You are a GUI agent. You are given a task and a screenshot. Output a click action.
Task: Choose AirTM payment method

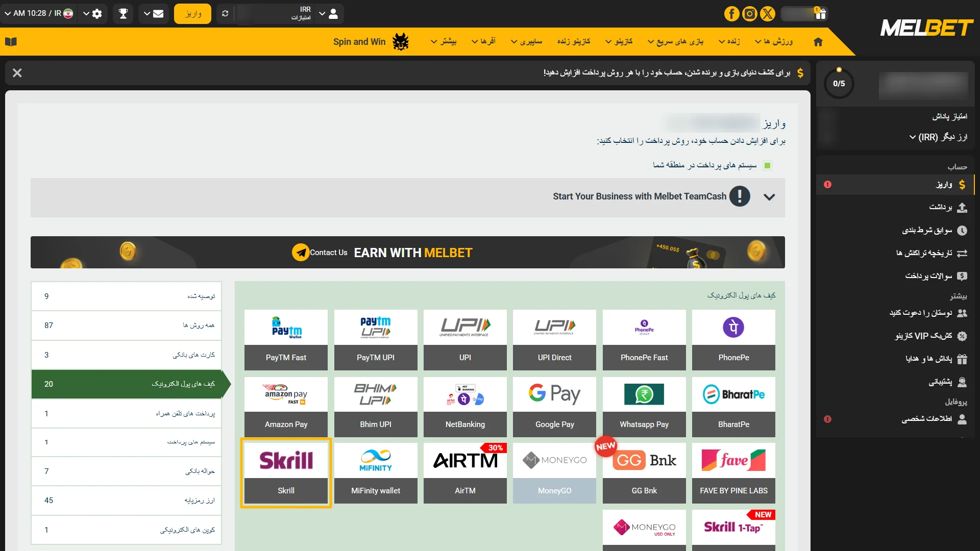click(465, 473)
